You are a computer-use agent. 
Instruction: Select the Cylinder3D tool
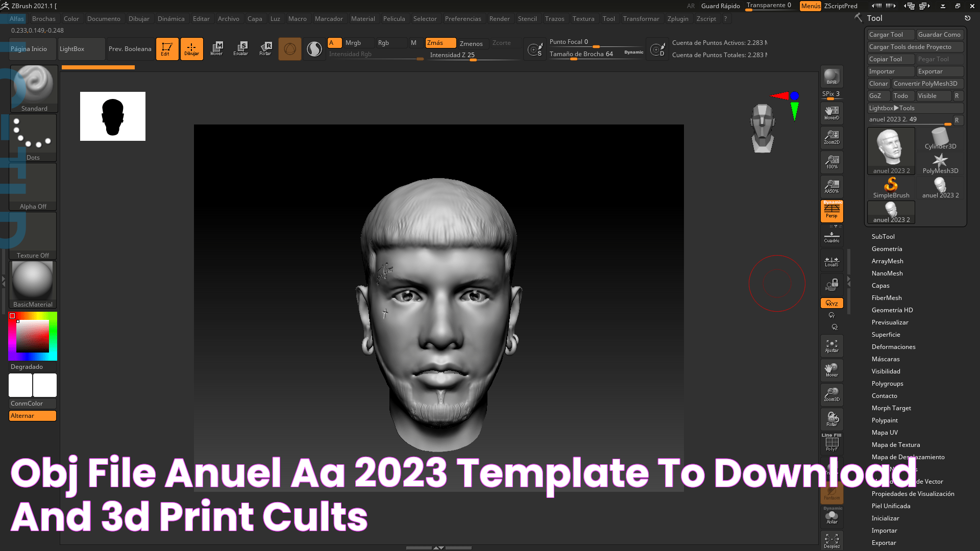(x=940, y=138)
